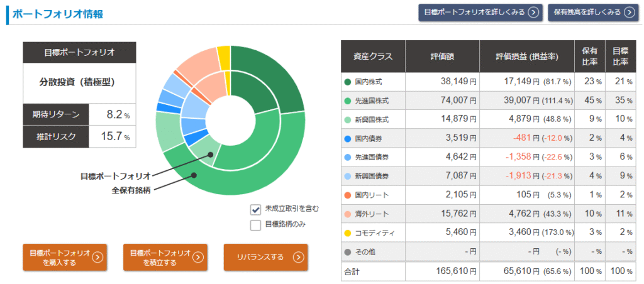The width and height of the screenshot is (644, 284).
Task: Uncheck 未成立取引を含む checkbox
Action: click(256, 209)
